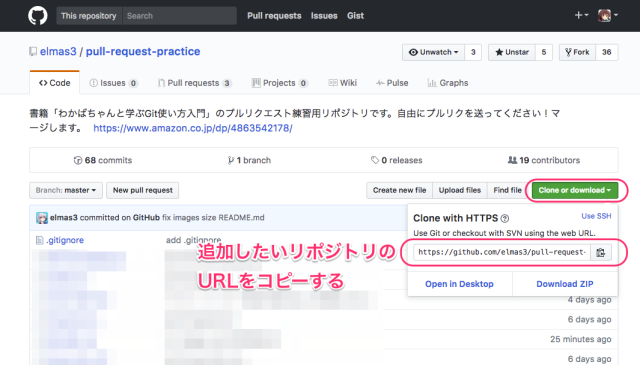Viewport: 640px width, 365px height.
Task: Click the stargazers count 5
Action: (544, 52)
